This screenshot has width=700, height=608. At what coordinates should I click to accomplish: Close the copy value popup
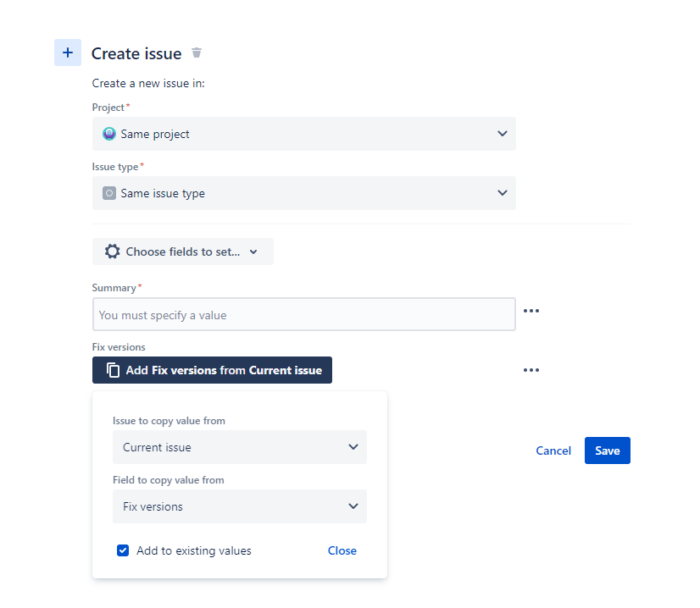click(x=342, y=550)
